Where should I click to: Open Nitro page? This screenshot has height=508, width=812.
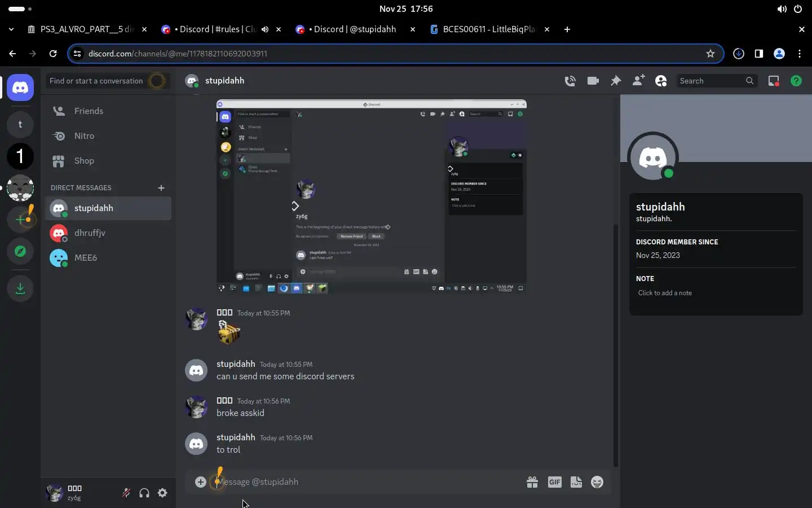click(108, 136)
